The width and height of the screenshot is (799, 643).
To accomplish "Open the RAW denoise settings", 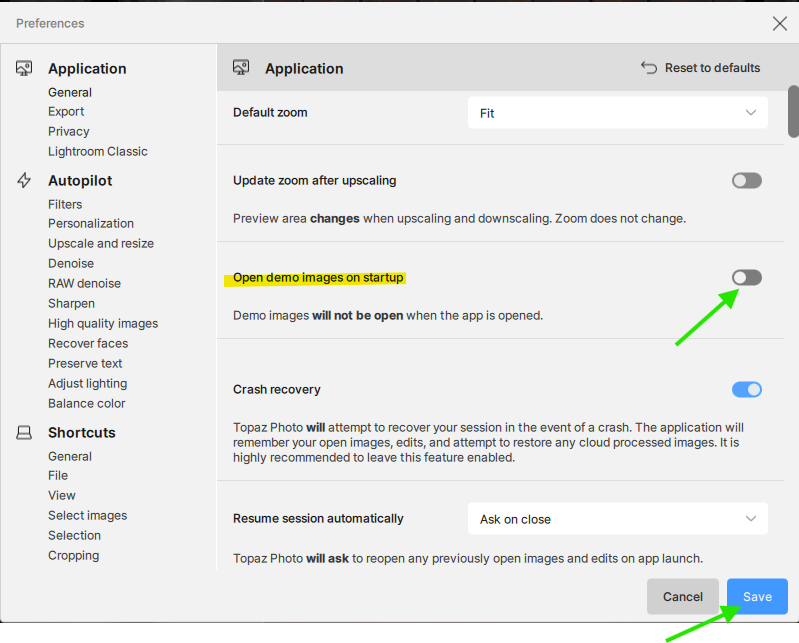I will 84,283.
